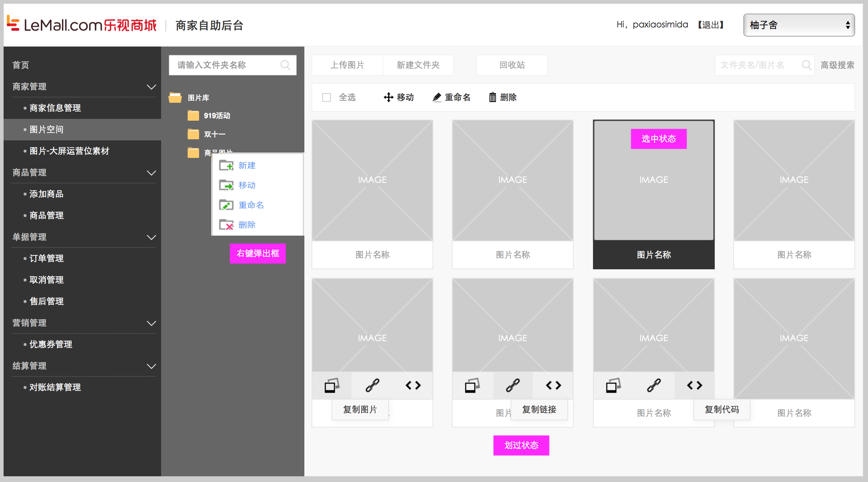Image resolution: width=868 pixels, height=482 pixels.
Task: Choose 删除 in the folder context menu
Action: click(247, 225)
